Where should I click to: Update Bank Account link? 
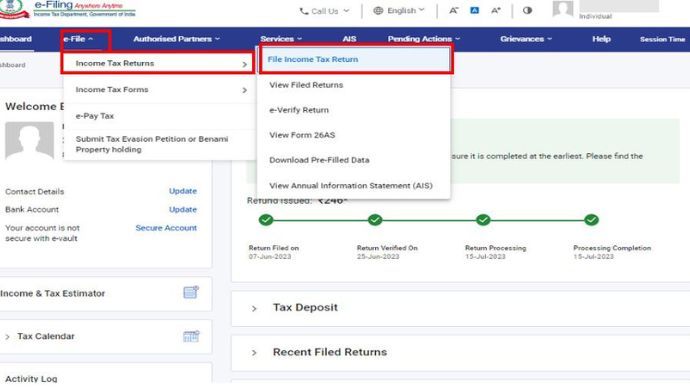point(183,209)
